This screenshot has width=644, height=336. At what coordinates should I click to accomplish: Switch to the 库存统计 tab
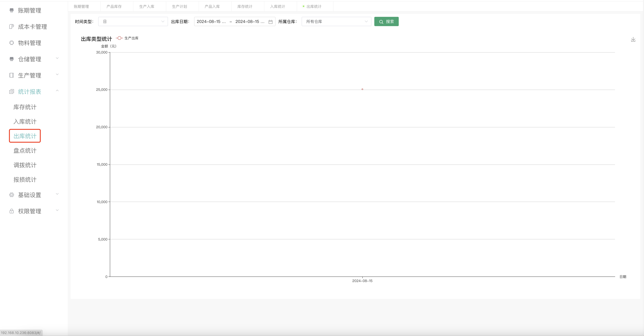245,7
